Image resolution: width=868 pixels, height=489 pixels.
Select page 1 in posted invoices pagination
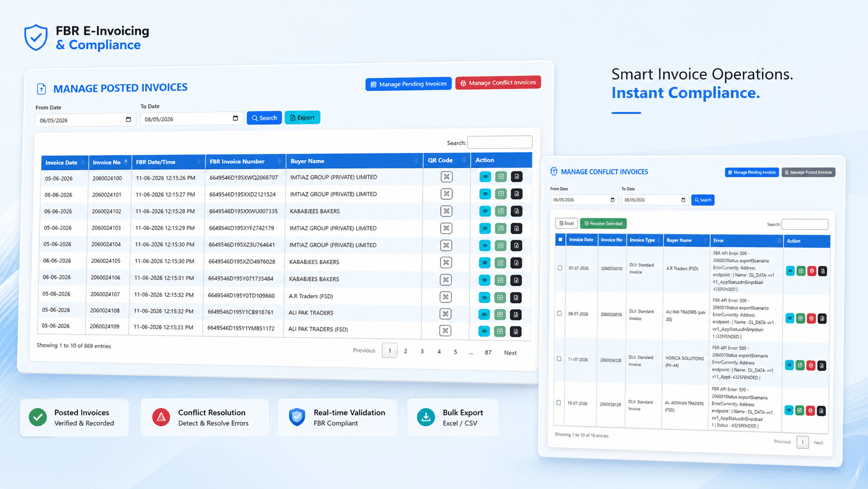(389, 351)
